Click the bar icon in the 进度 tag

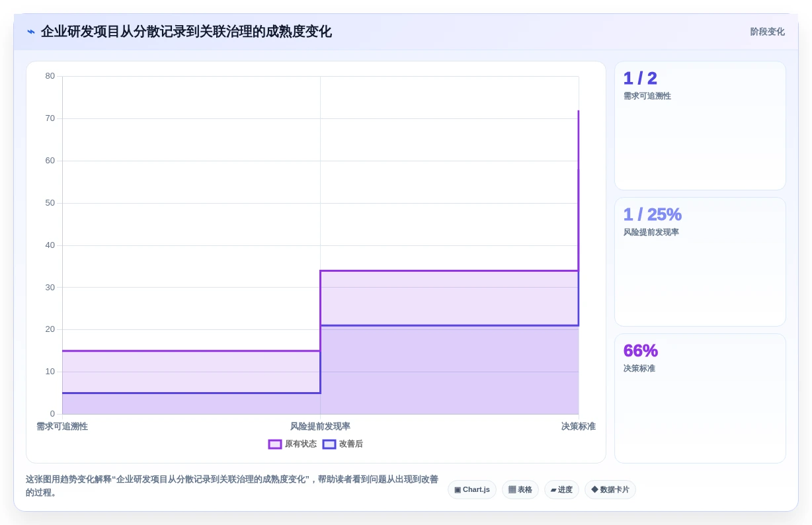553,490
